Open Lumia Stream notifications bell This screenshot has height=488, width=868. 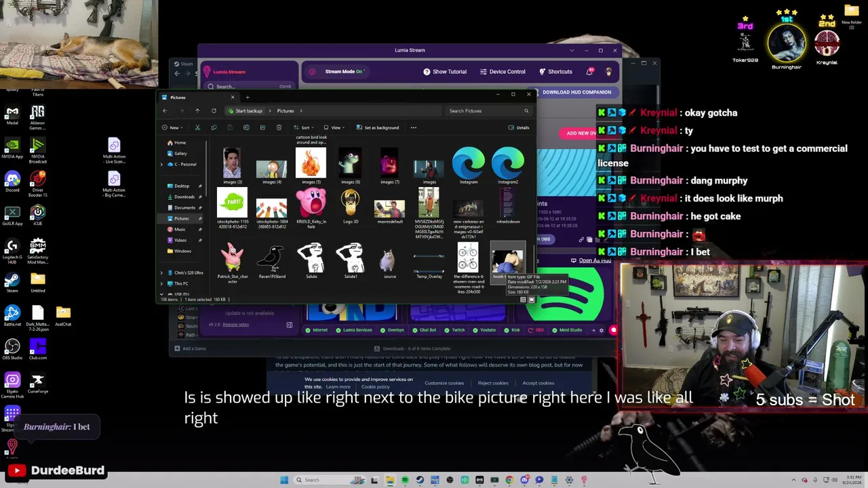click(590, 71)
